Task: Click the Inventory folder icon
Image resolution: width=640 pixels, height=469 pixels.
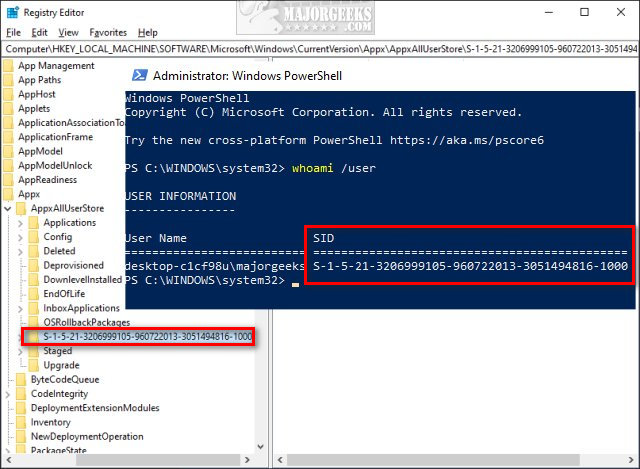Action: click(x=21, y=422)
